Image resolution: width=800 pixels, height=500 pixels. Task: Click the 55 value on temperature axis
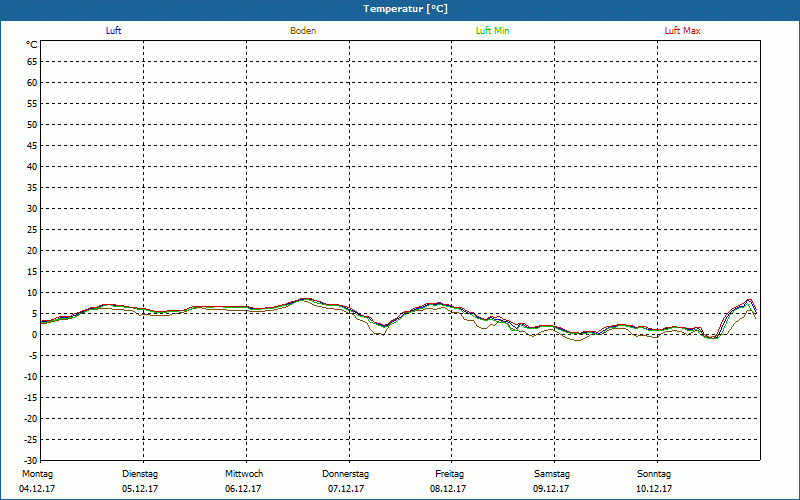(32, 104)
